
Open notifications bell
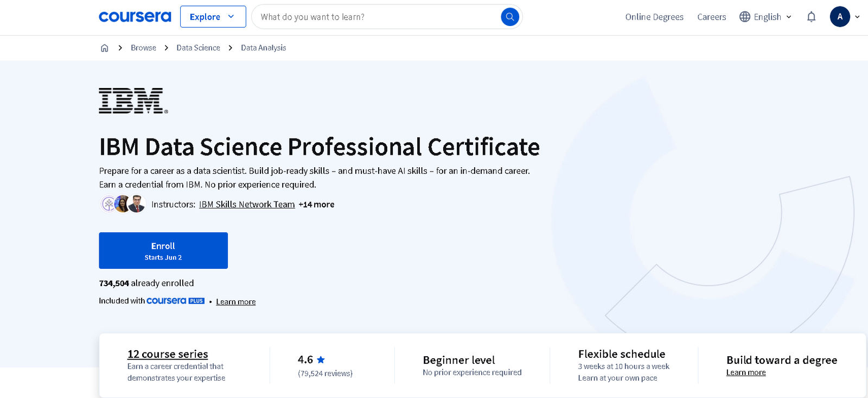(811, 17)
